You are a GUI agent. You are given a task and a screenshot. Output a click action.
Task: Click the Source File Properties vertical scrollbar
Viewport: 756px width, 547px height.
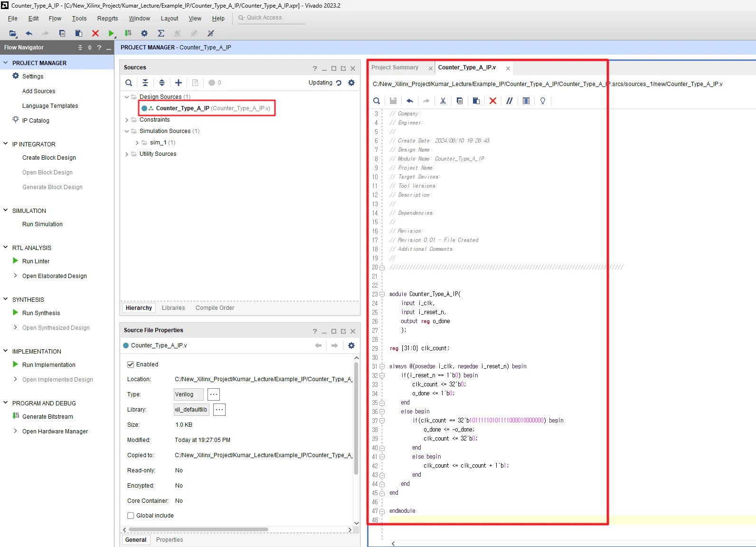(356, 418)
